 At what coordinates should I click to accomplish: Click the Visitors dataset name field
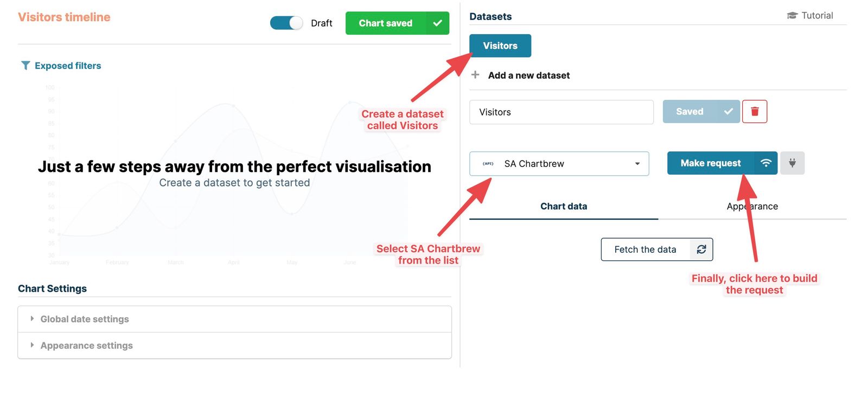[561, 112]
